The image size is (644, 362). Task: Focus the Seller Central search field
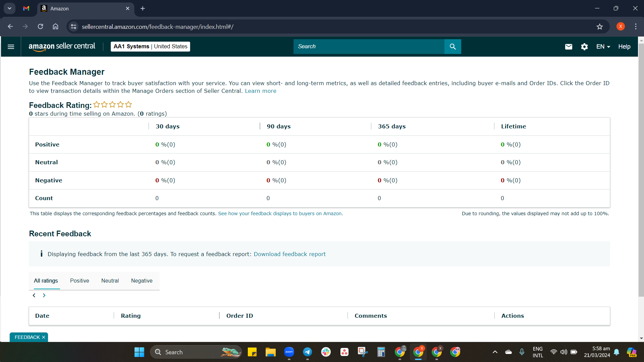(x=369, y=47)
